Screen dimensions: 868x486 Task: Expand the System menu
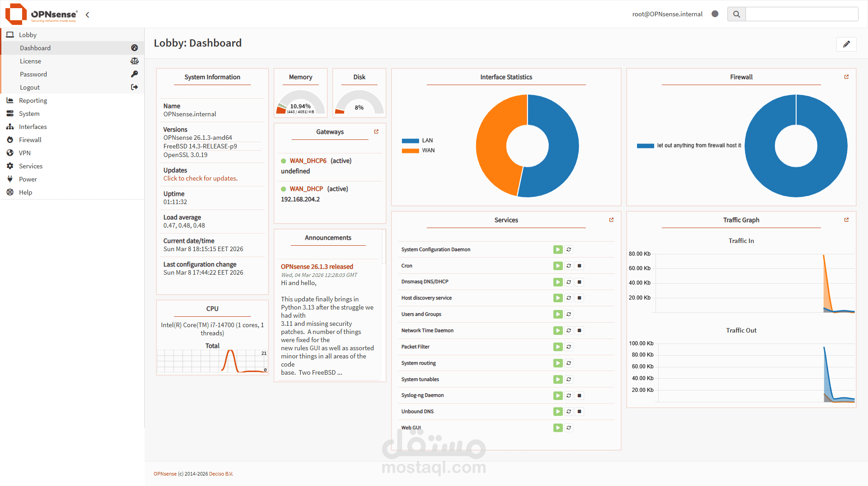point(72,114)
